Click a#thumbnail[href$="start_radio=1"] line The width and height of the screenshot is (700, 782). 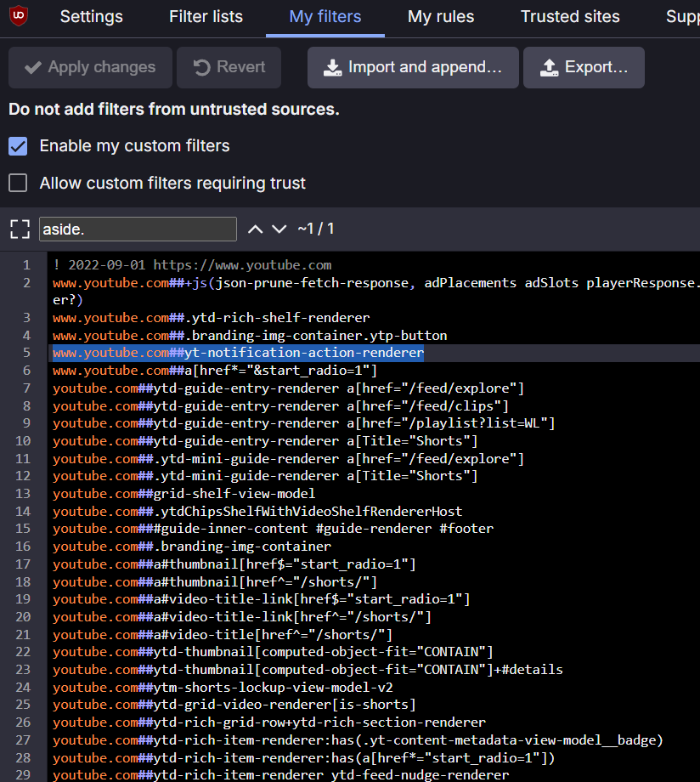(234, 564)
